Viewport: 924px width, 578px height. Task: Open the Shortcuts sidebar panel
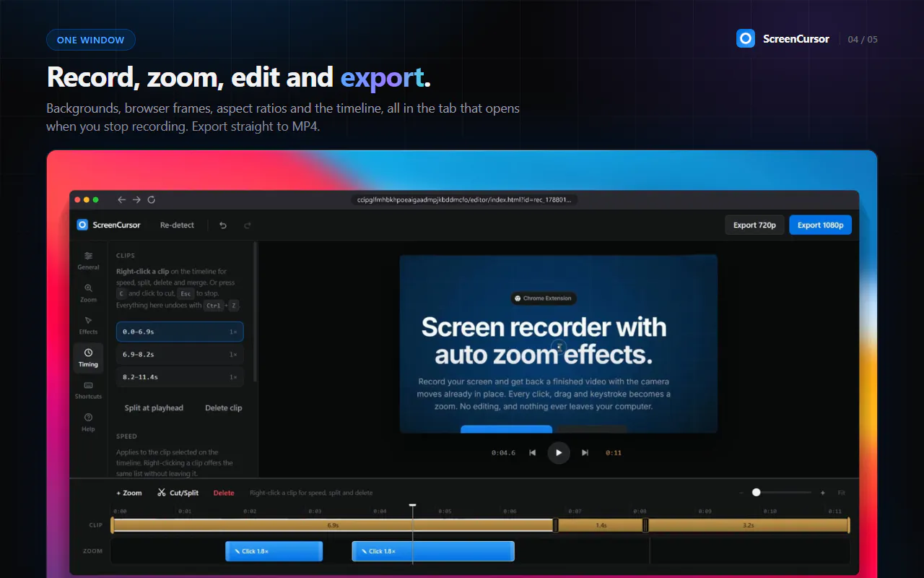click(88, 390)
